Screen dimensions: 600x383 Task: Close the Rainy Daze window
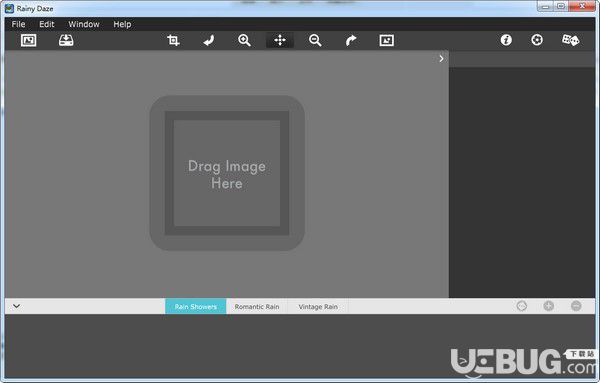point(582,6)
